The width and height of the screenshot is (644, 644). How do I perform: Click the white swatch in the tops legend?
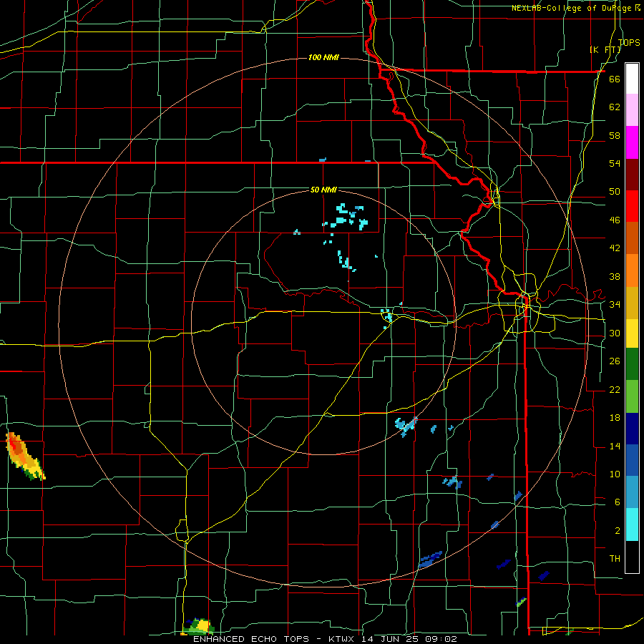632,79
